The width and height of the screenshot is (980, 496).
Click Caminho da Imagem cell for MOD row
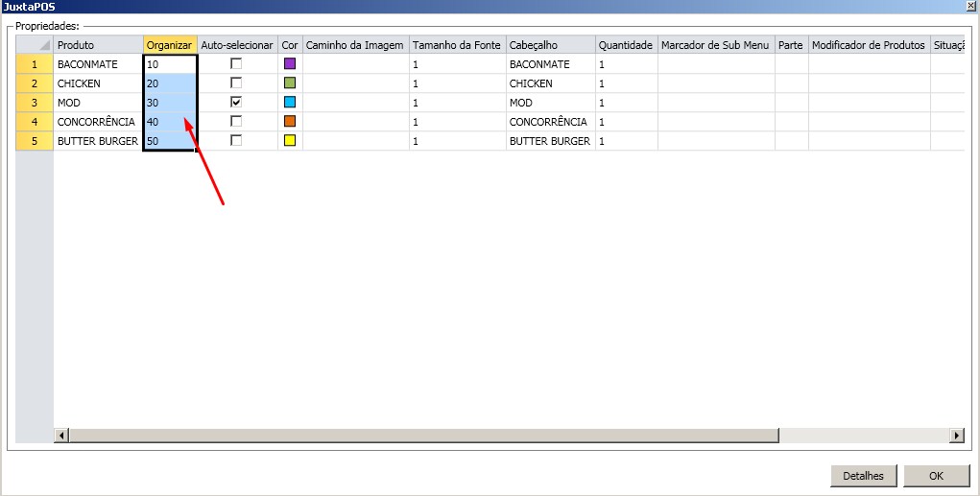coord(356,103)
